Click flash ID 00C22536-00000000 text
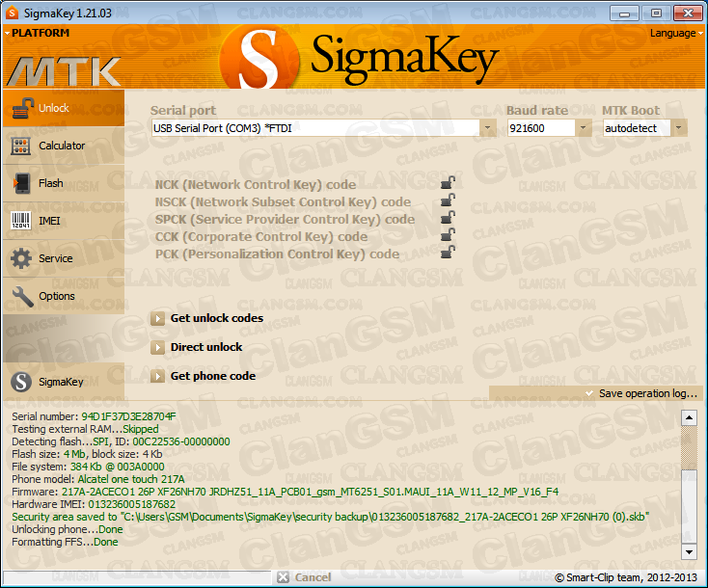708x588 pixels. click(181, 441)
